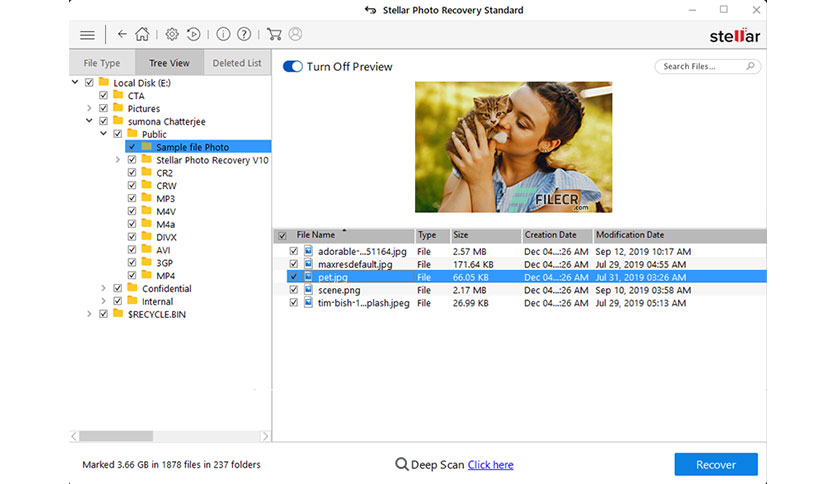
Task: Open Settings gear icon
Action: point(172,34)
